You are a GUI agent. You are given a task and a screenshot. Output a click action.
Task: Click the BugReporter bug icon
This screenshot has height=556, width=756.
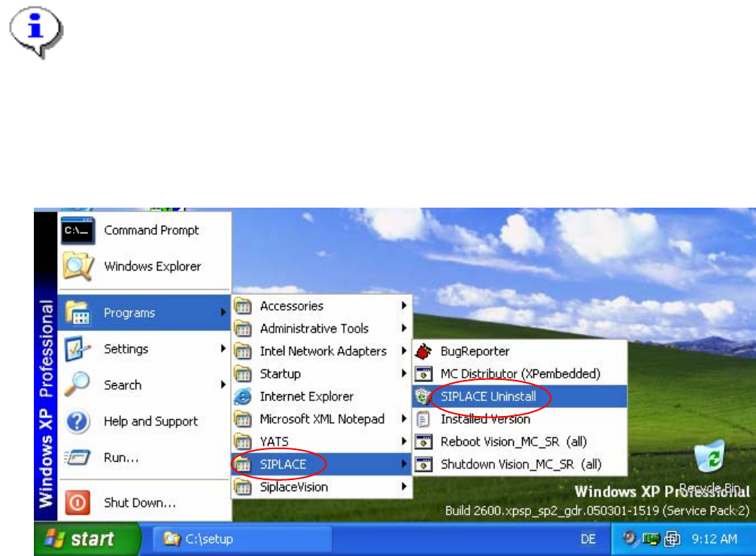424,351
